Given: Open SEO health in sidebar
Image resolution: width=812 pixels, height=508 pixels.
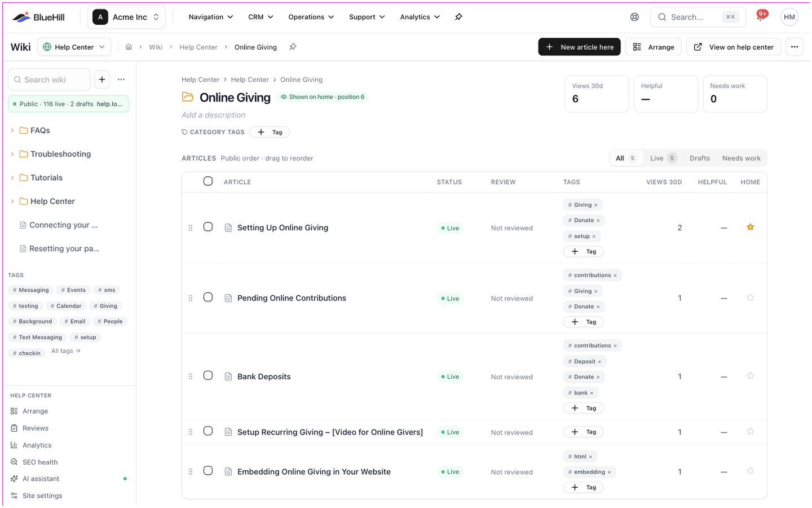Looking at the screenshot, I should click(x=40, y=462).
